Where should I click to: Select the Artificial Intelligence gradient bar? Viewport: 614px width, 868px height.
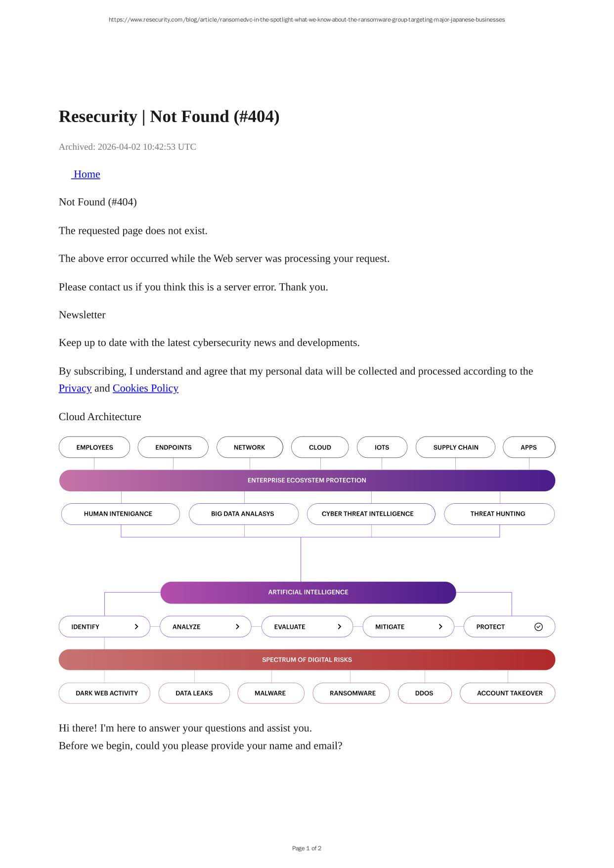tap(308, 592)
